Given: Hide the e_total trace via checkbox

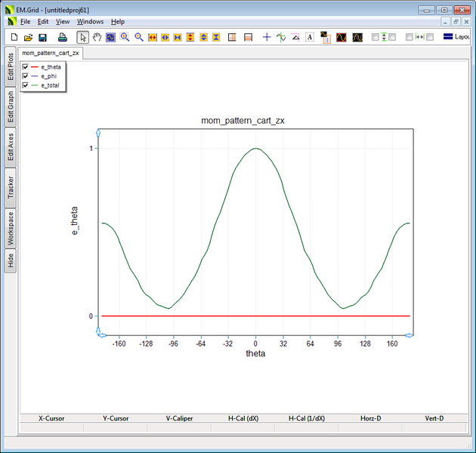Looking at the screenshot, I should click(26, 85).
